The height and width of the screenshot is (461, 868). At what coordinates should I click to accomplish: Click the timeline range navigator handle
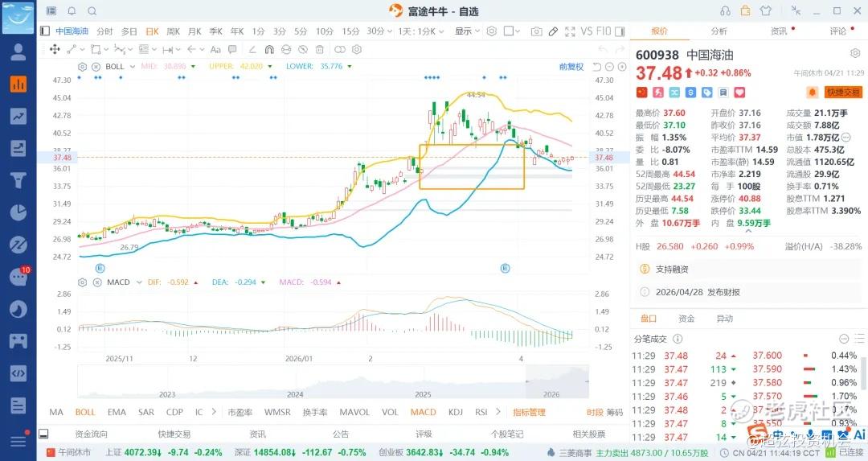point(526,382)
